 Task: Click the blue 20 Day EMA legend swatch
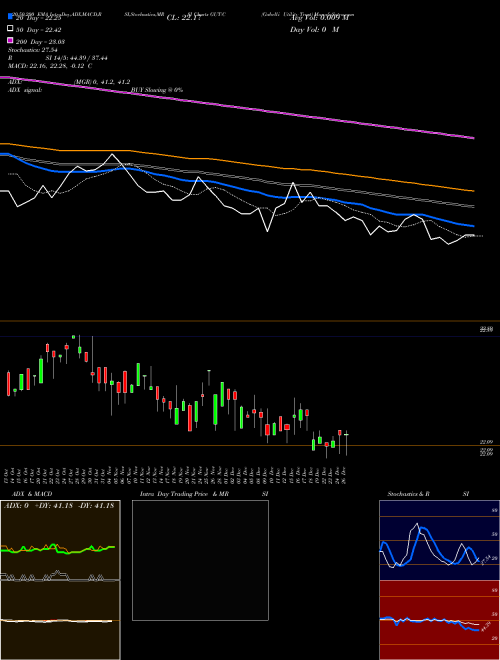[11, 17]
